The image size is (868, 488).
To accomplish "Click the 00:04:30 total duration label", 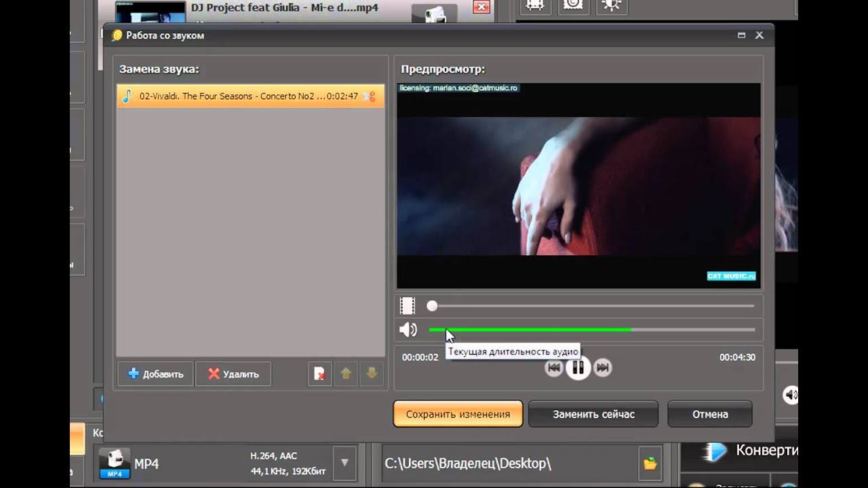I will (737, 357).
